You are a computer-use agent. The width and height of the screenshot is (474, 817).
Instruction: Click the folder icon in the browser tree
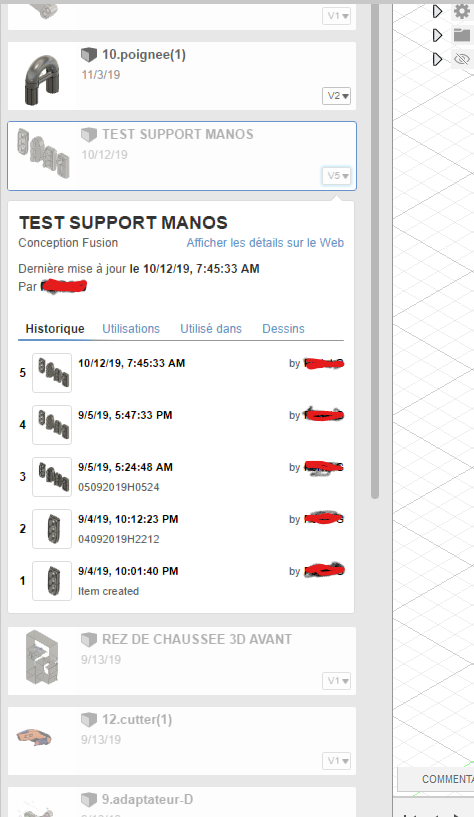[461, 35]
